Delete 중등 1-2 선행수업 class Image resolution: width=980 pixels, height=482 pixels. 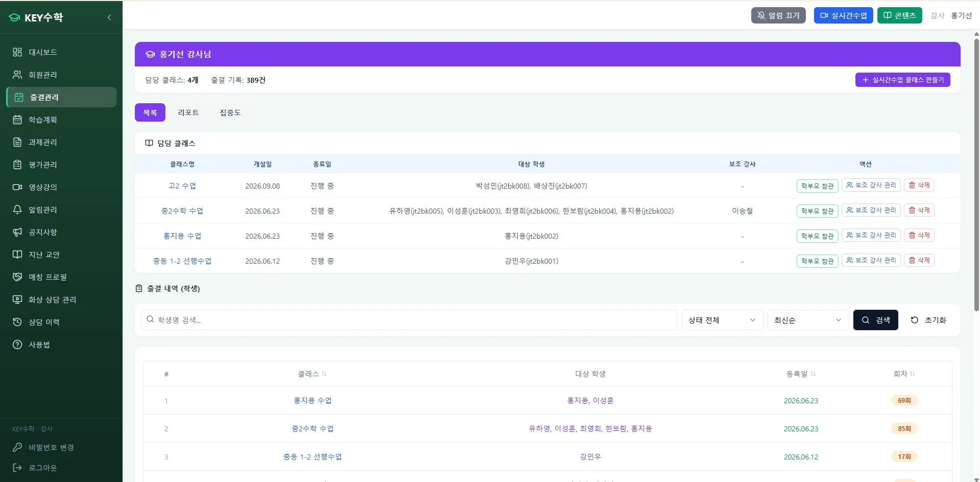[919, 260]
